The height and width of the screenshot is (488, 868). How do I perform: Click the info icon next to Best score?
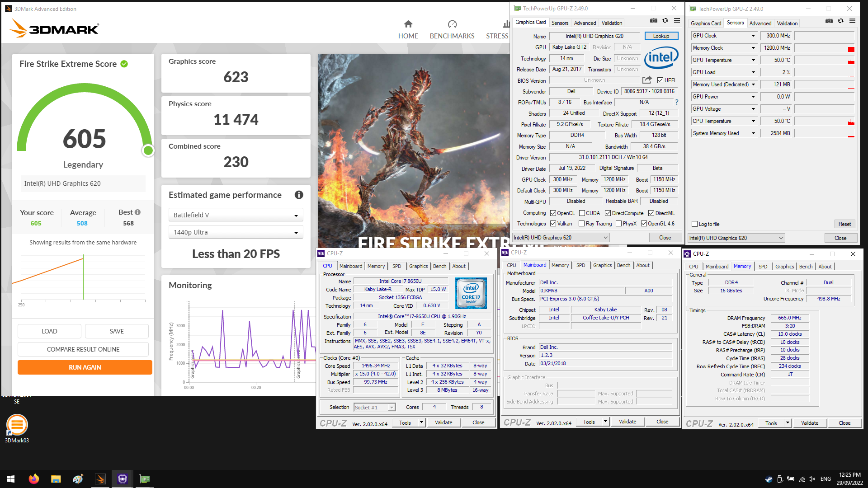click(x=137, y=212)
